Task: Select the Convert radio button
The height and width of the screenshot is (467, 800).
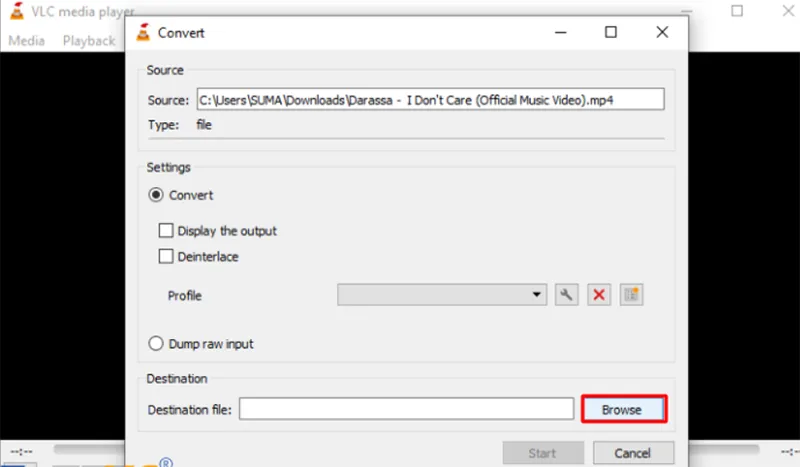Action: tap(156, 195)
